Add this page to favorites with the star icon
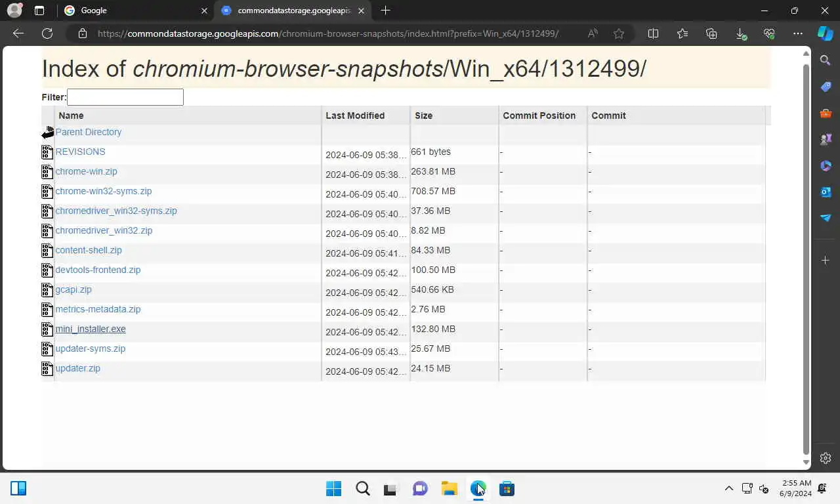This screenshot has width=840, height=504. (619, 33)
